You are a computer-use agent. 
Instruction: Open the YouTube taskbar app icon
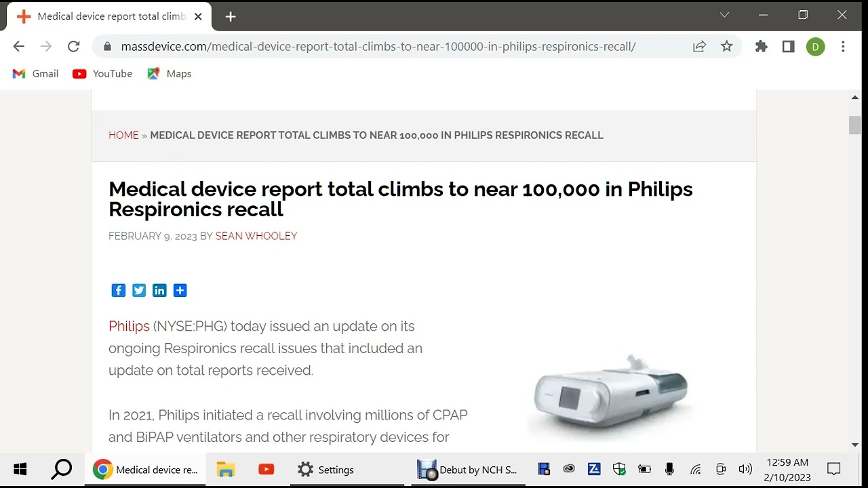(x=266, y=469)
